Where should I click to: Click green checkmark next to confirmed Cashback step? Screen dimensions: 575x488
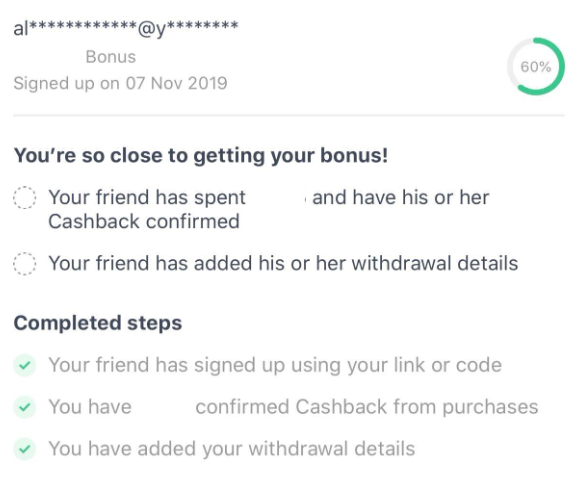click(25, 407)
